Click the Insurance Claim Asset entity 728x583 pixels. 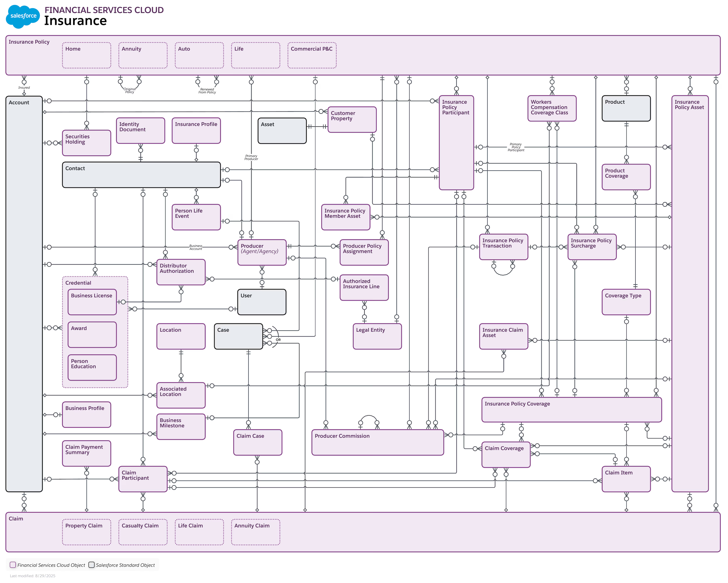point(504,337)
